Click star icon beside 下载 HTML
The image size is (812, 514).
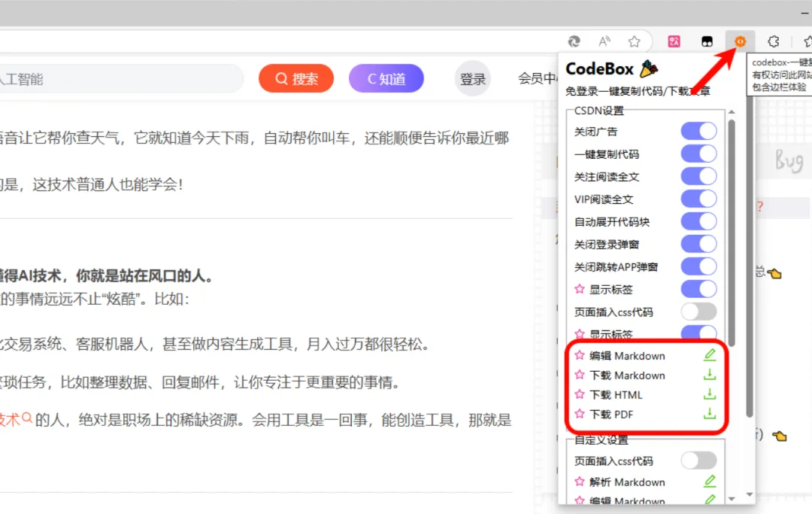[580, 394]
